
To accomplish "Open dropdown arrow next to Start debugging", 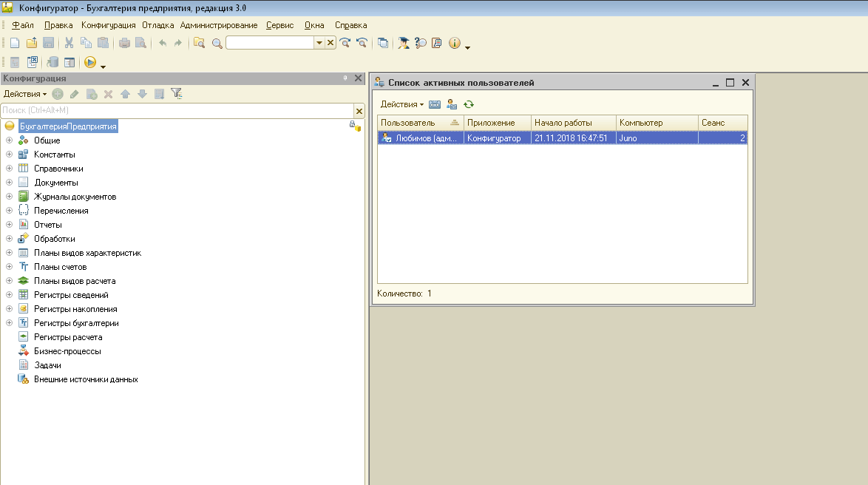I will tap(103, 67).
